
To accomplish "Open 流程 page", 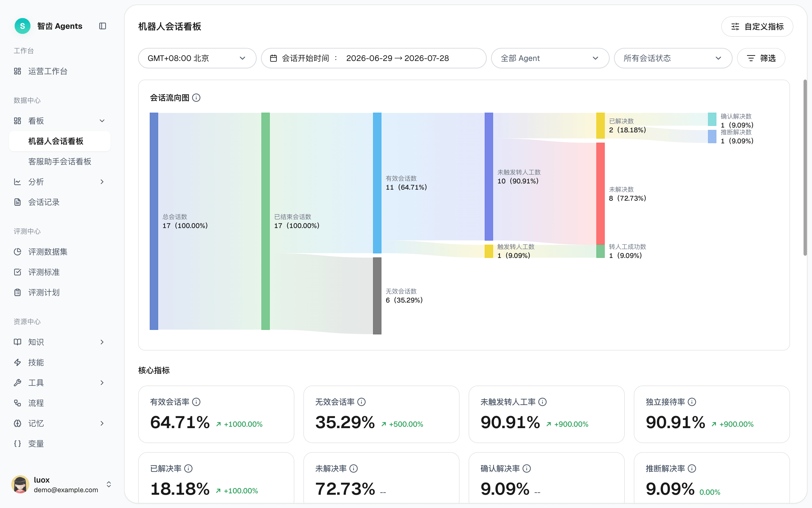I will [60, 403].
